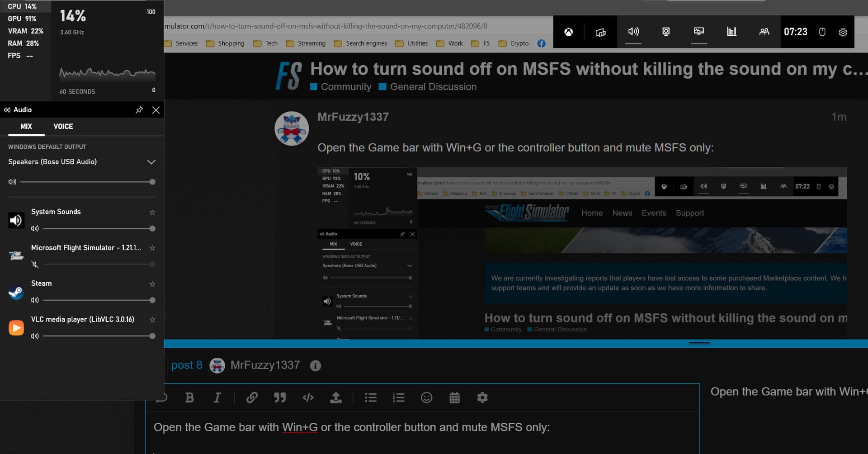868x454 pixels.
Task: Click the browser address bar URL
Action: pyautogui.click(x=326, y=26)
